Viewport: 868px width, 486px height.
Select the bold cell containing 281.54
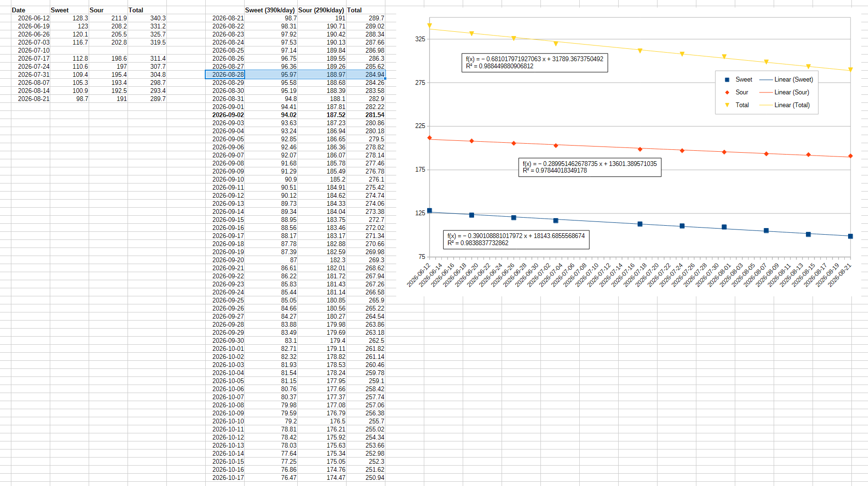[365, 115]
